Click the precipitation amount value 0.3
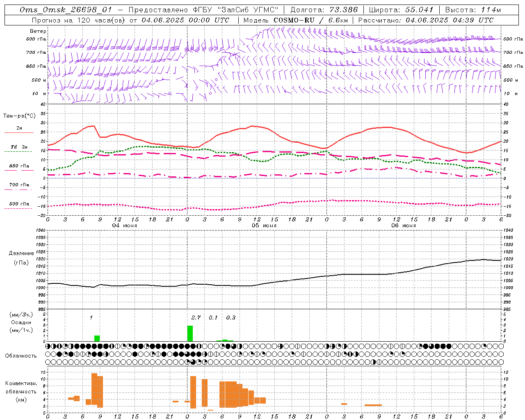 point(231,317)
